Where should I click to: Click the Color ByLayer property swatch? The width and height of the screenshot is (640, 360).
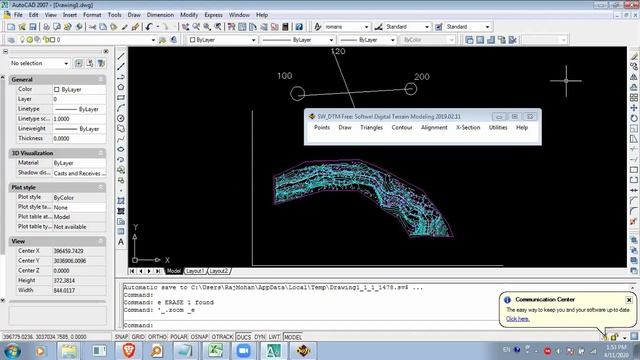pyautogui.click(x=57, y=89)
